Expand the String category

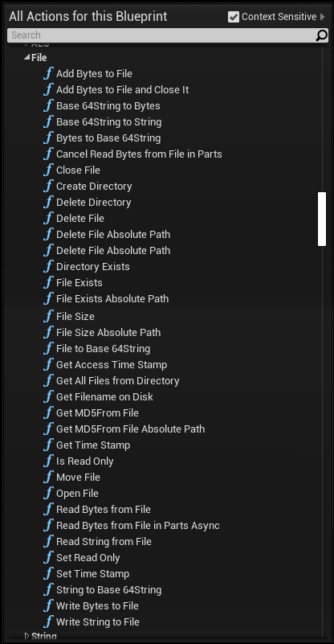(27, 636)
